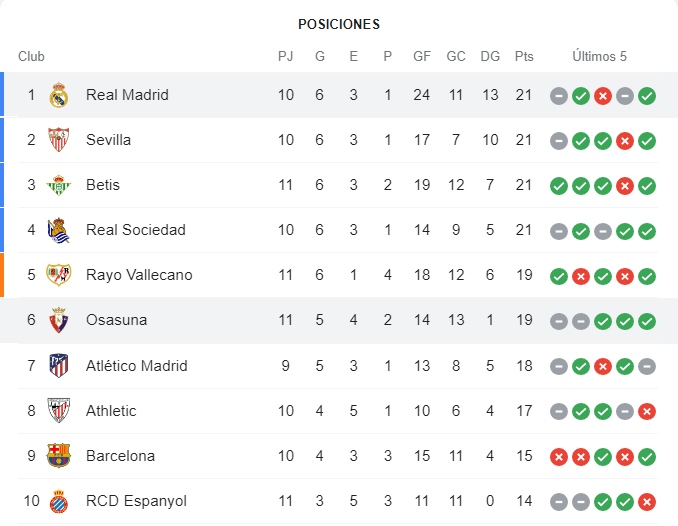Click the Atlético Madrid crest icon

(x=59, y=366)
